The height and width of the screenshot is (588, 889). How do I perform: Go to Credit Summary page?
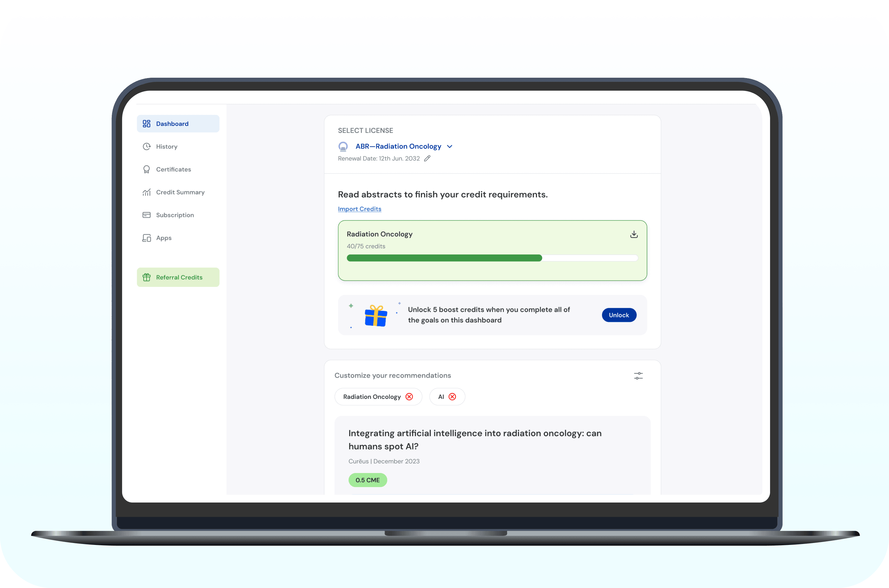click(180, 192)
